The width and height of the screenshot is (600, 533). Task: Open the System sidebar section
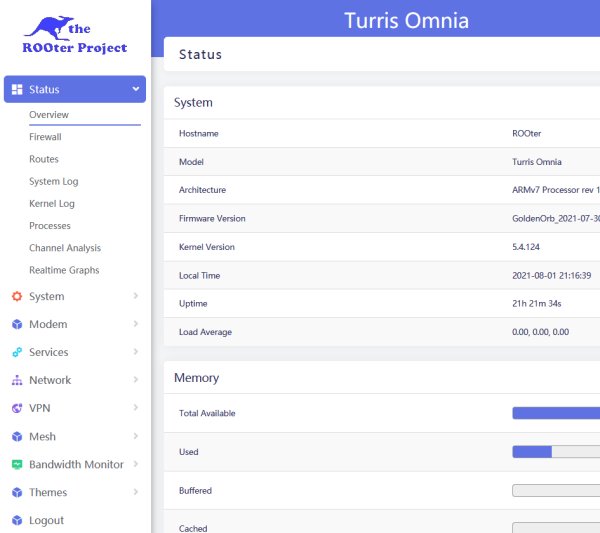pyautogui.click(x=47, y=296)
